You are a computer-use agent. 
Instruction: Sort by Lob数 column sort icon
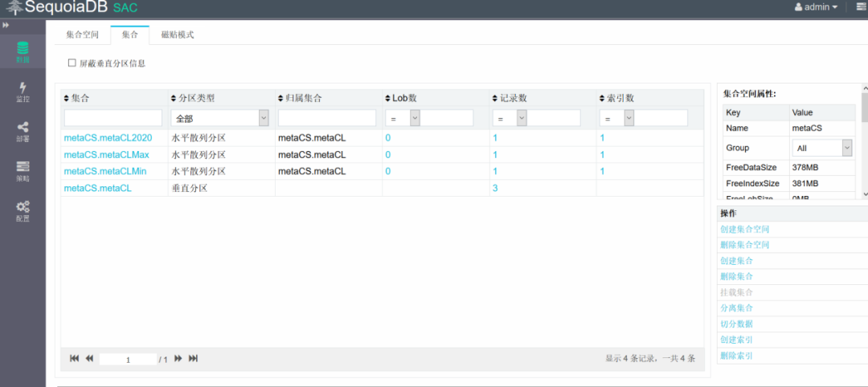click(x=388, y=99)
